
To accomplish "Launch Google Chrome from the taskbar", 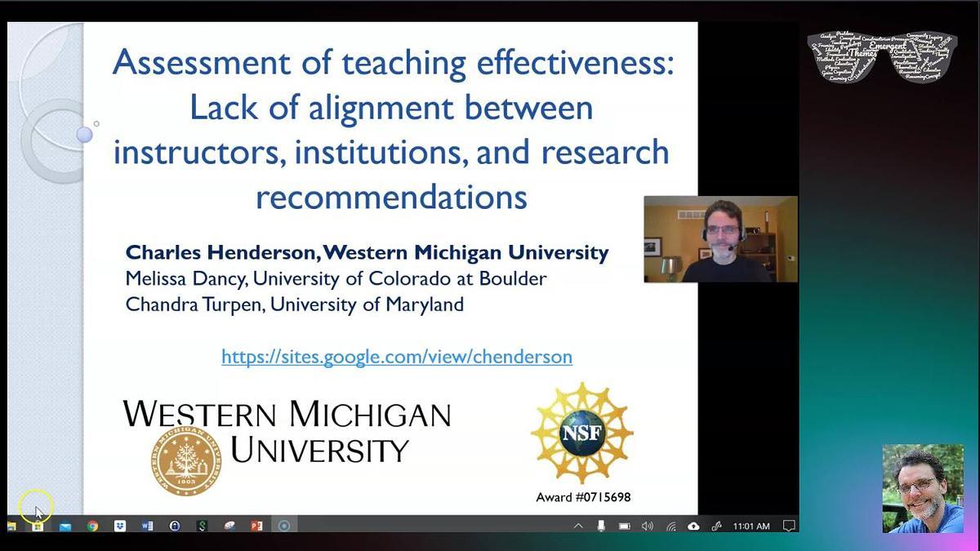I will [x=92, y=527].
